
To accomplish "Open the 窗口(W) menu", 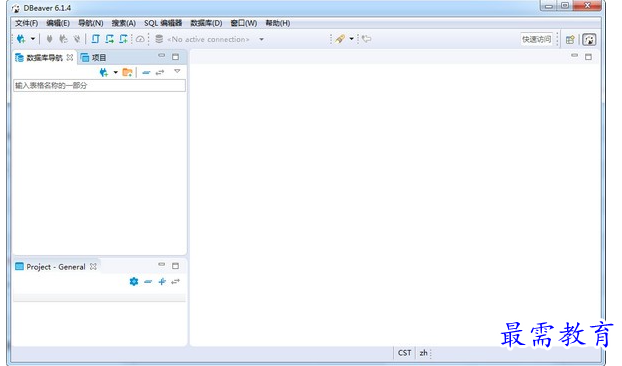I will pos(244,23).
